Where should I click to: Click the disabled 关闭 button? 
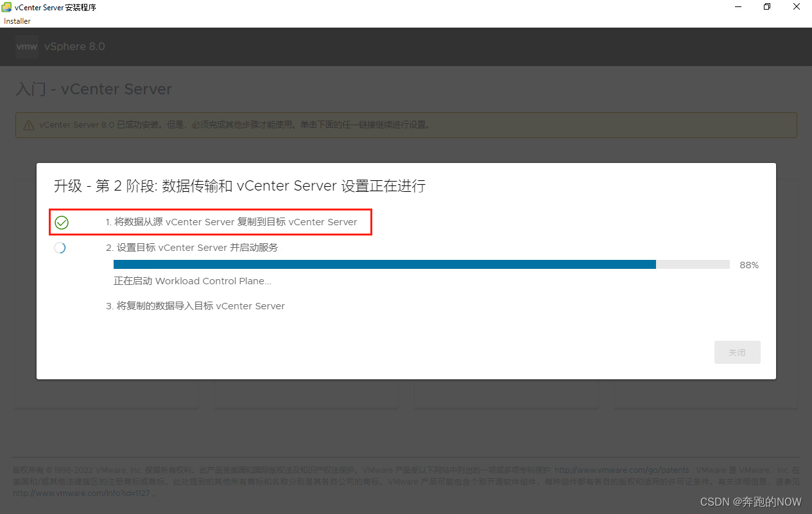[738, 352]
